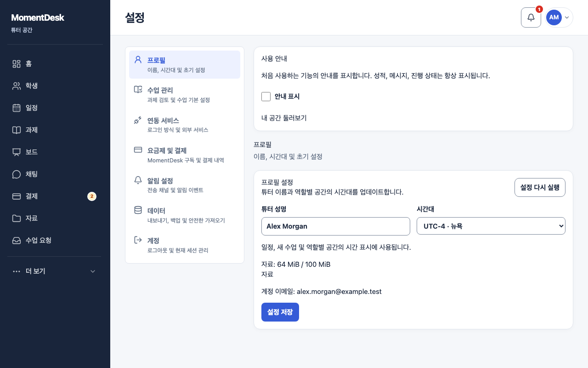Open the 계정 settings section
The height and width of the screenshot is (368, 588).
click(185, 245)
